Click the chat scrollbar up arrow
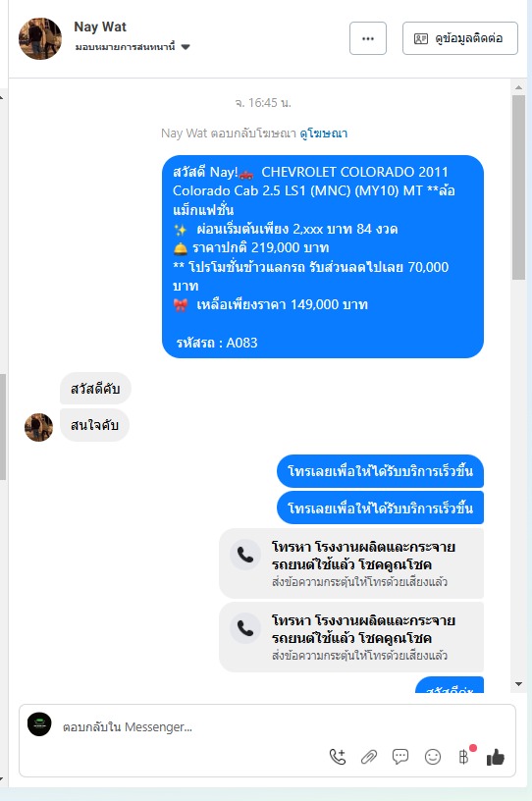Image resolution: width=532 pixels, height=801 pixels. 518,87
